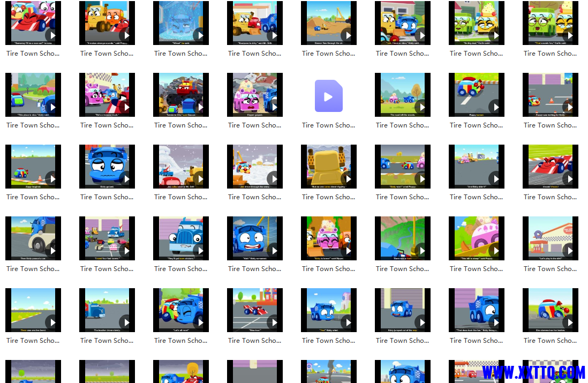Open parking lot with purple garages and cone video
588x383 pixels.
(550, 94)
